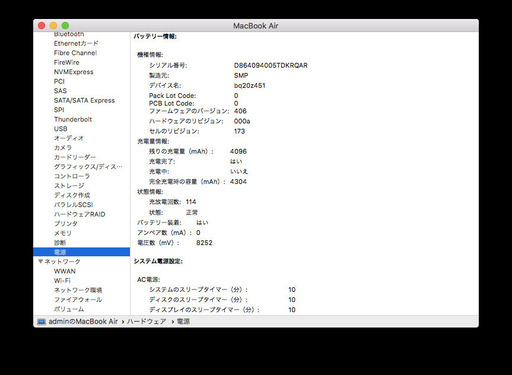Click the AC電源 label
The height and width of the screenshot is (375, 512).
149,280
